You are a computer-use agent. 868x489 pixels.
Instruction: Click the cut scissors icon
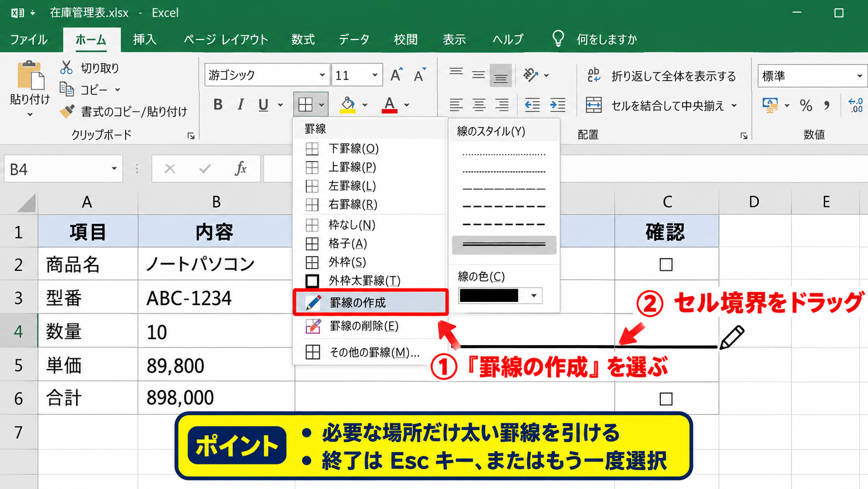pos(66,68)
